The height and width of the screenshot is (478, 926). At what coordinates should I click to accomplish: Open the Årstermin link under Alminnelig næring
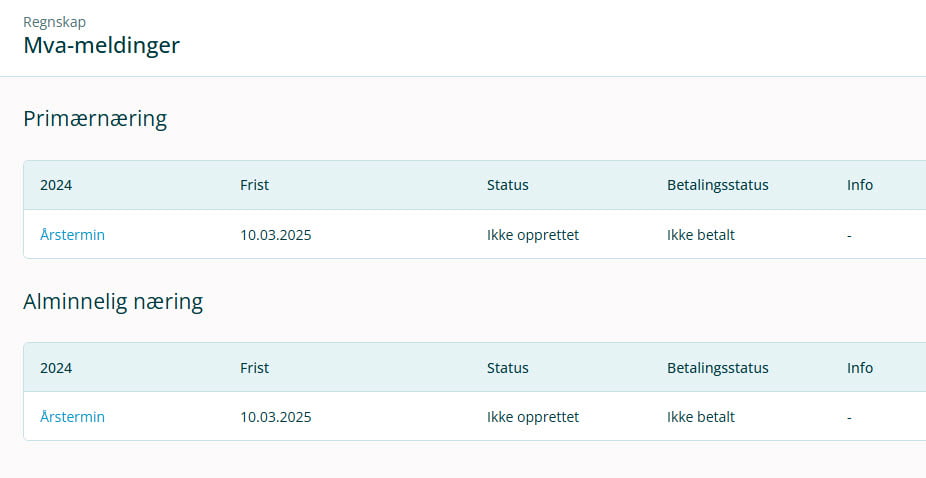pos(72,417)
